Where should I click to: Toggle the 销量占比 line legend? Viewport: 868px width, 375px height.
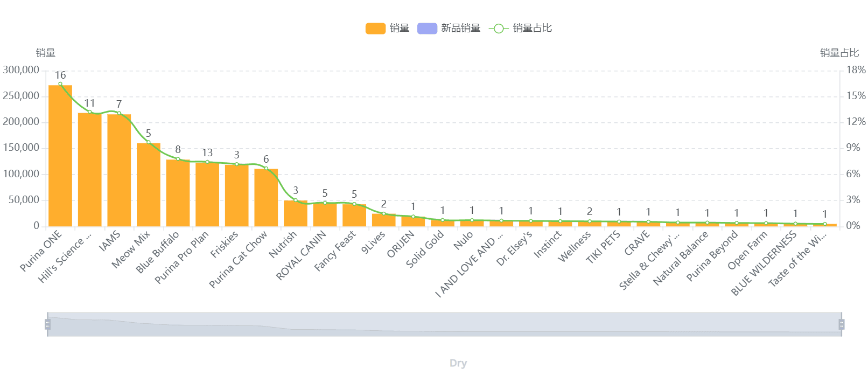pos(532,29)
